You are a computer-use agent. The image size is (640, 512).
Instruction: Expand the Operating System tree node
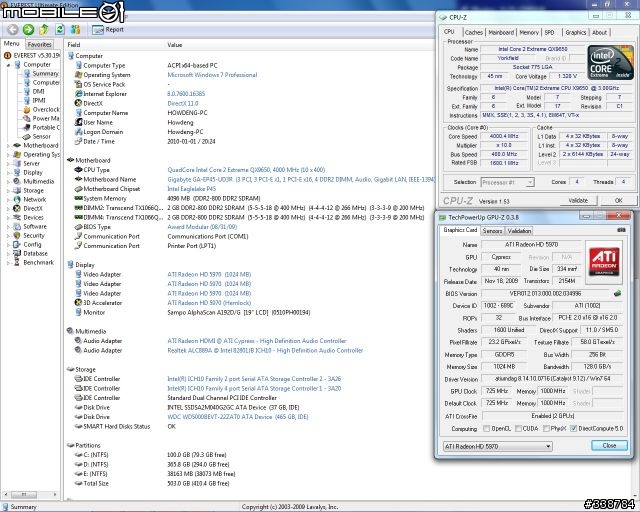point(8,155)
